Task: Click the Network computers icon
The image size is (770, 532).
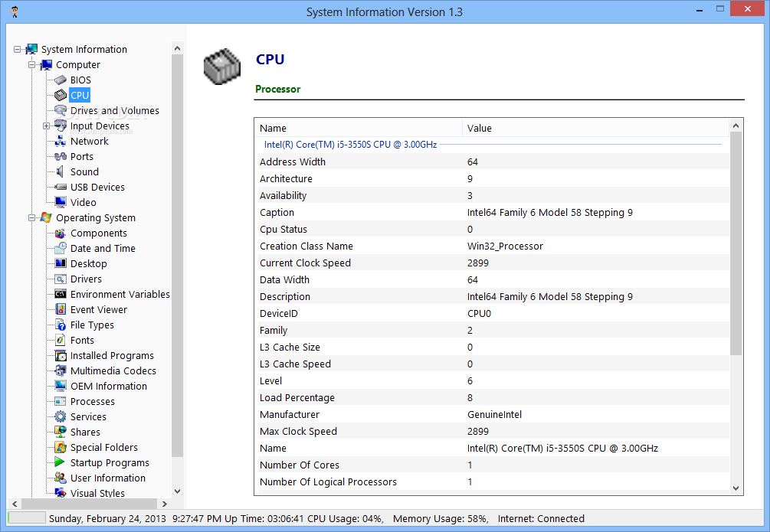Action: point(60,142)
